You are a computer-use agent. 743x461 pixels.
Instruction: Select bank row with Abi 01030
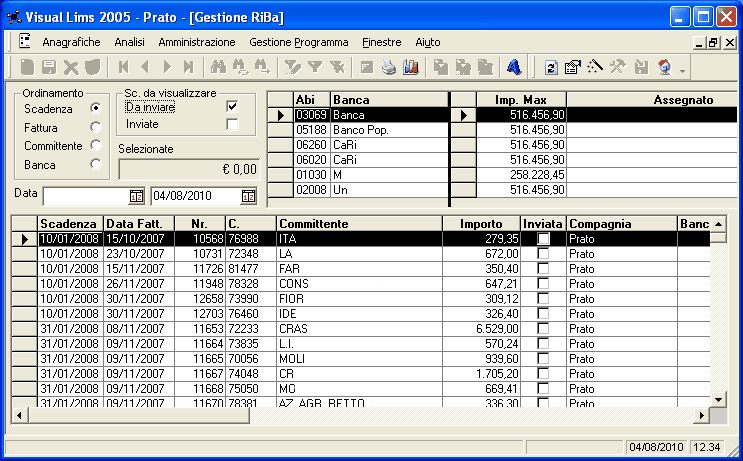358,175
